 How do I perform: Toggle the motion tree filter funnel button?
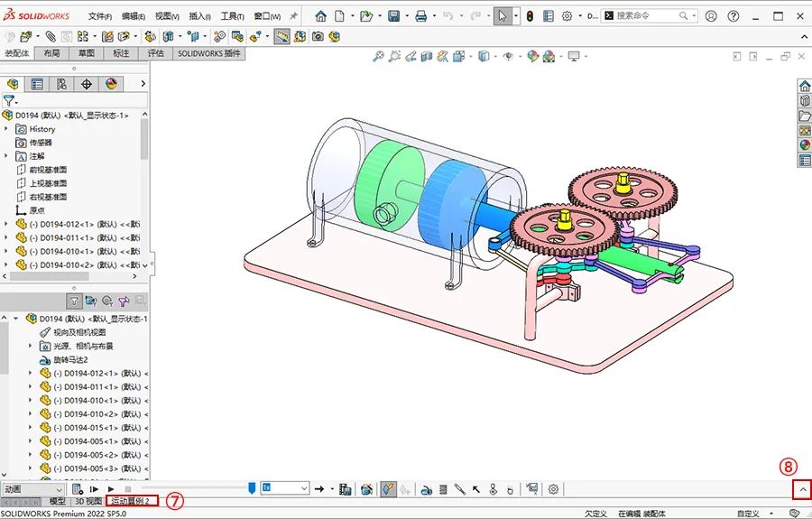tap(74, 301)
